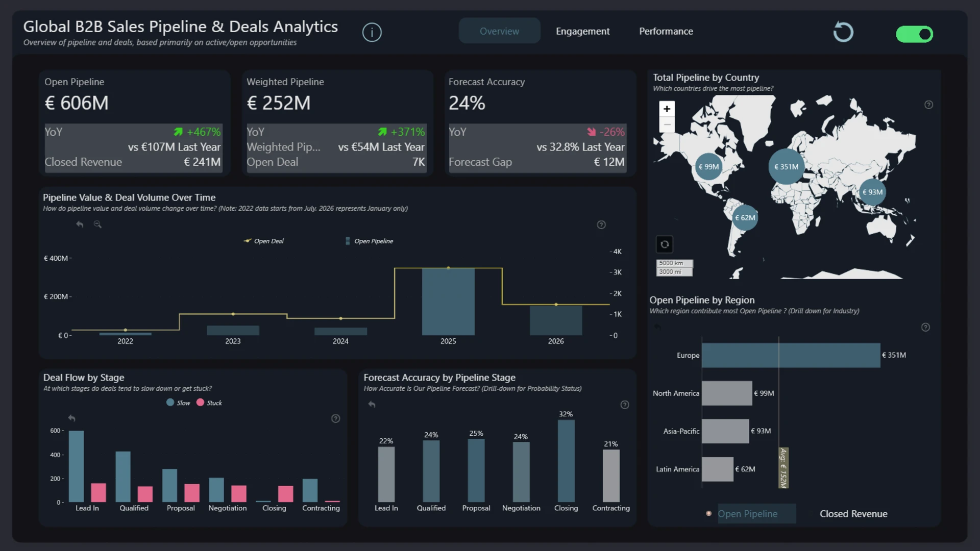980x551 pixels.
Task: Switch to the Engagement tab
Action: click(x=582, y=31)
